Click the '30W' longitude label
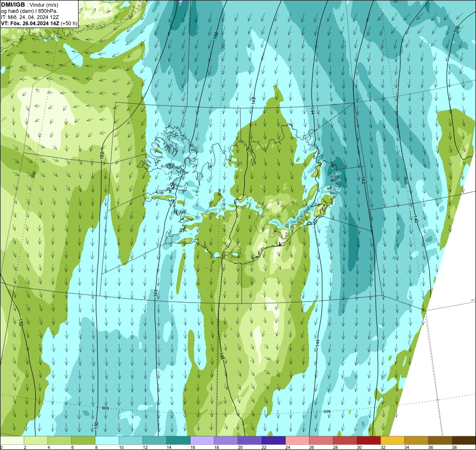Screen dimensions: 476x450 [x=33, y=175]
